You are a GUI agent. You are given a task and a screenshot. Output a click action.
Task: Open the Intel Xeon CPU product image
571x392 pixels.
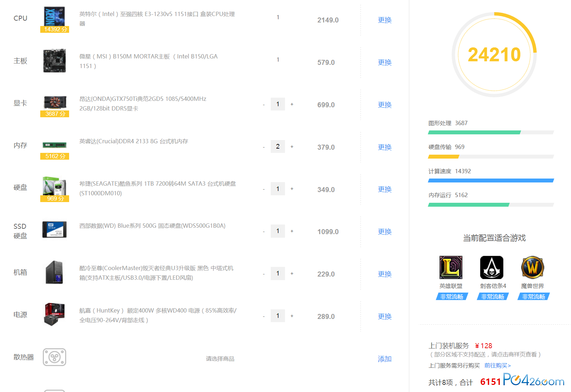coord(54,16)
